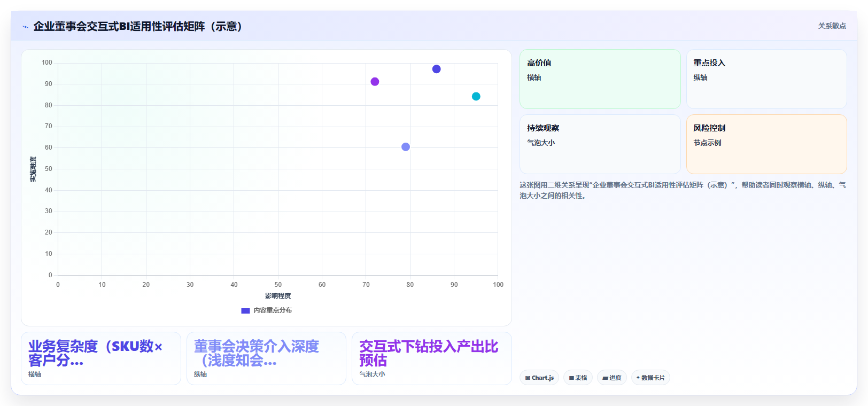Open the 重点投入 quadrant card
The width and height of the screenshot is (868, 406).
click(766, 79)
